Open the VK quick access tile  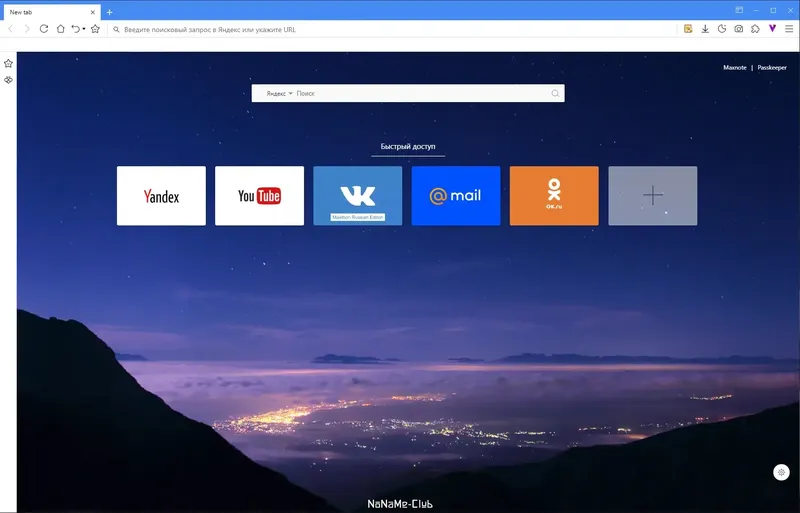[358, 196]
